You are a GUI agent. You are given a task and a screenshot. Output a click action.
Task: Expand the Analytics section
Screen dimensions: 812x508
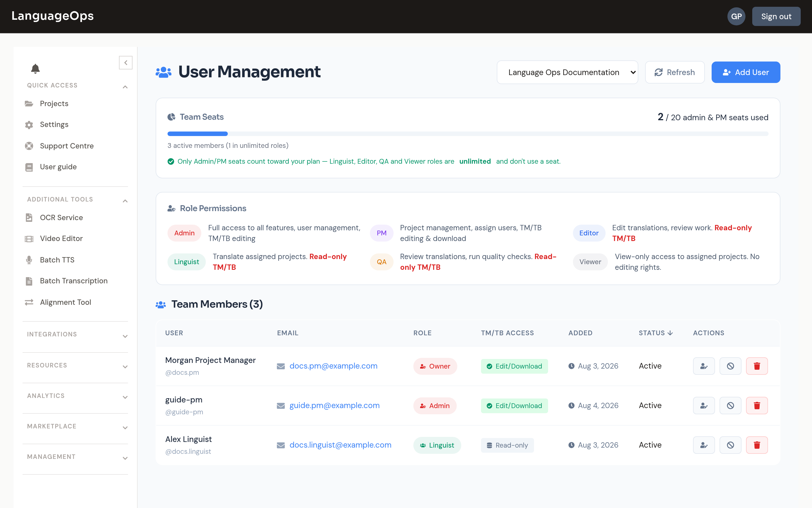(125, 397)
